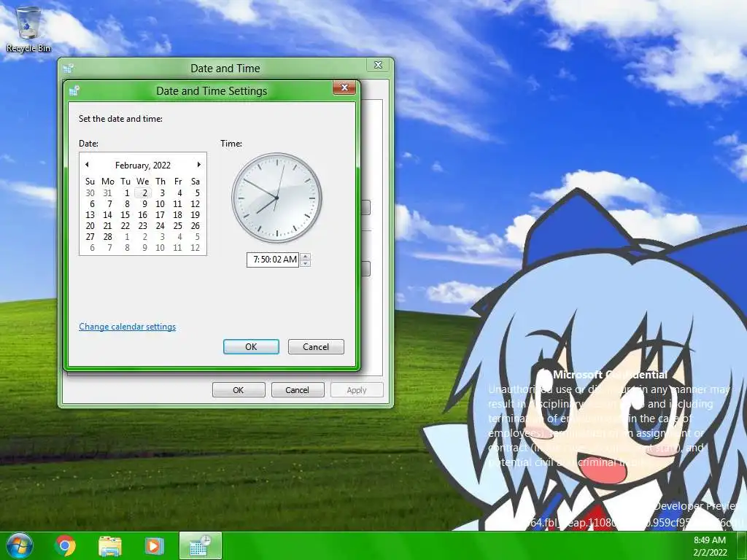This screenshot has height=560, width=747.
Task: Click Apply in the Date and Time window
Action: [357, 390]
